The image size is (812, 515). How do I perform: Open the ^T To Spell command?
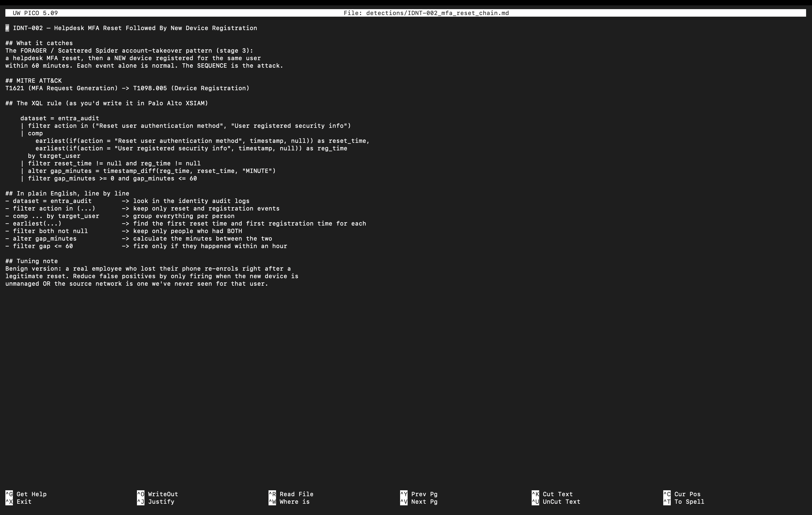coord(684,502)
